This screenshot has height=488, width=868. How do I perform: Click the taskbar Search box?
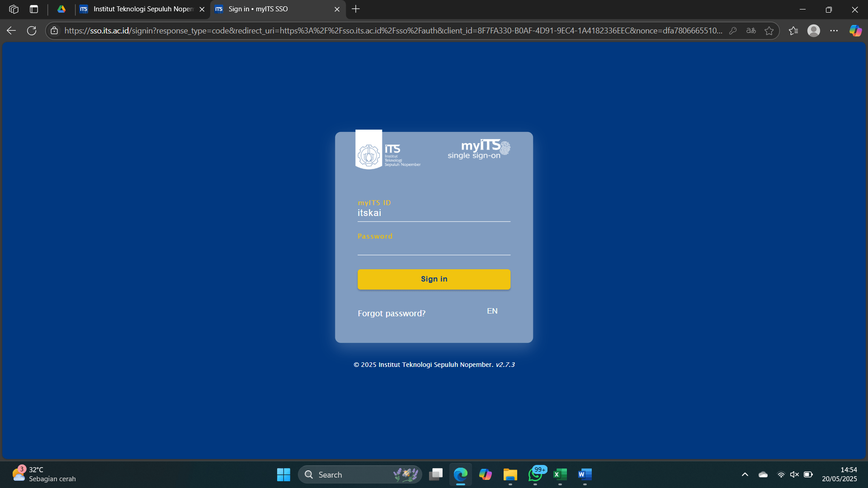click(x=360, y=474)
